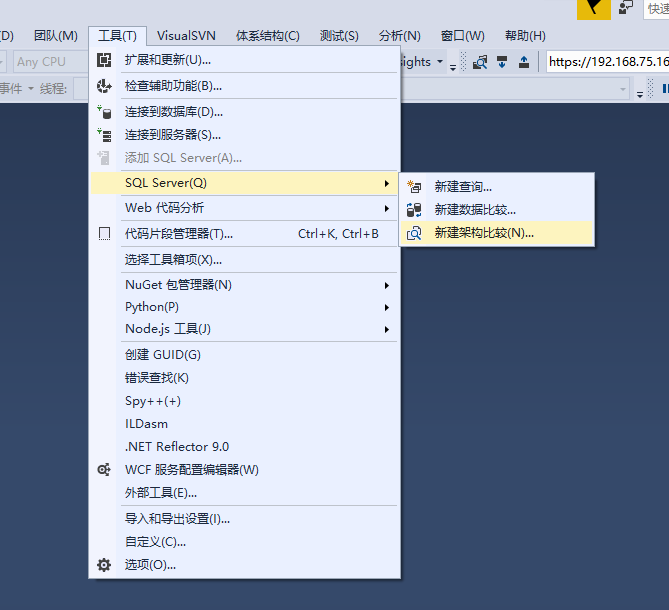Click the feedback person icon beside the flag
Screen dimensions: 669x610
(625, 8)
